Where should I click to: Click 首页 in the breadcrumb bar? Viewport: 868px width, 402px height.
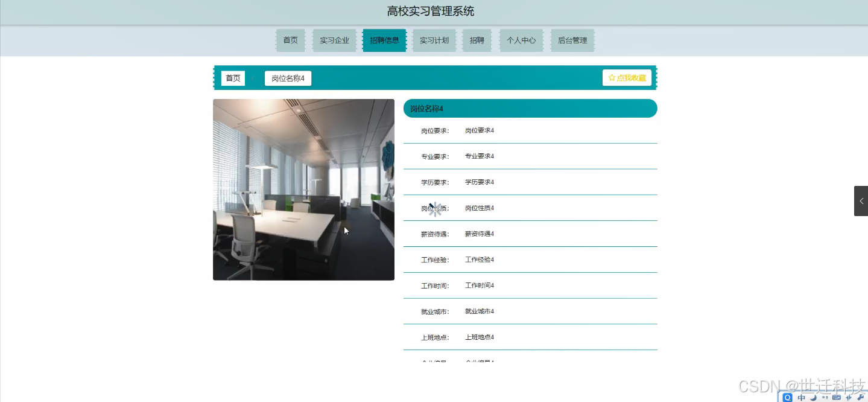[233, 77]
